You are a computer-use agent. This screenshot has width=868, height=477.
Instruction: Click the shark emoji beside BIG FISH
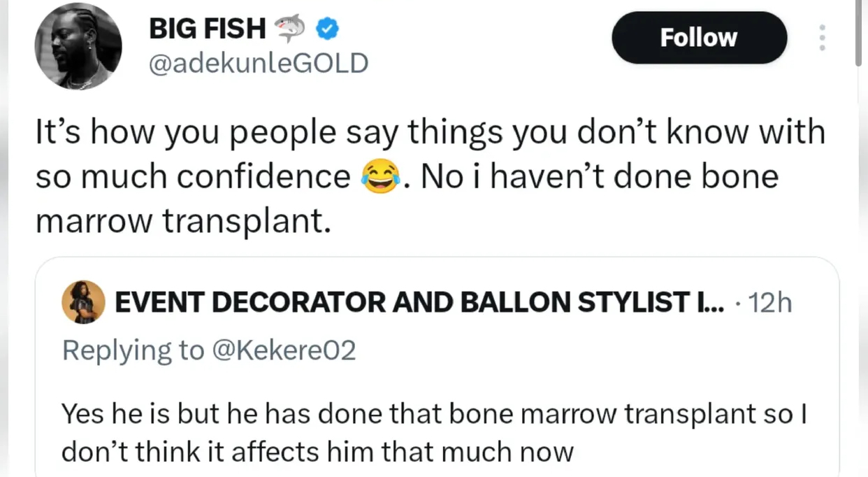[289, 29]
